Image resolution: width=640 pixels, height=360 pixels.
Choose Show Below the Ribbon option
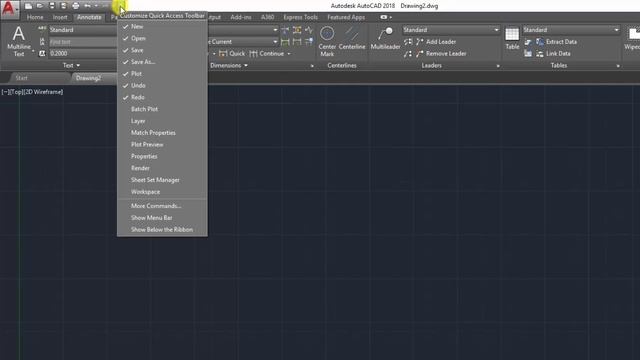(162, 230)
